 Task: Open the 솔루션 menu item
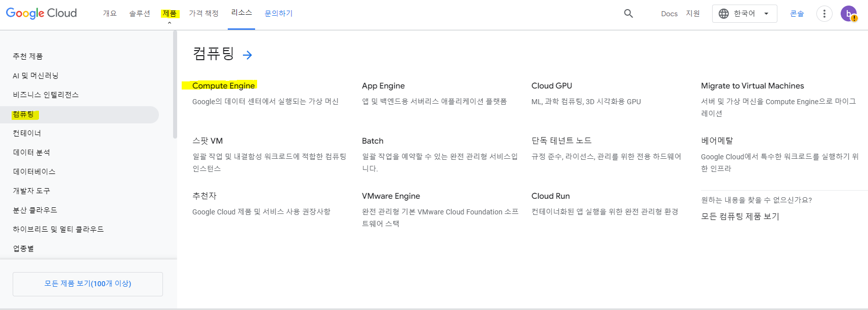[x=140, y=13]
